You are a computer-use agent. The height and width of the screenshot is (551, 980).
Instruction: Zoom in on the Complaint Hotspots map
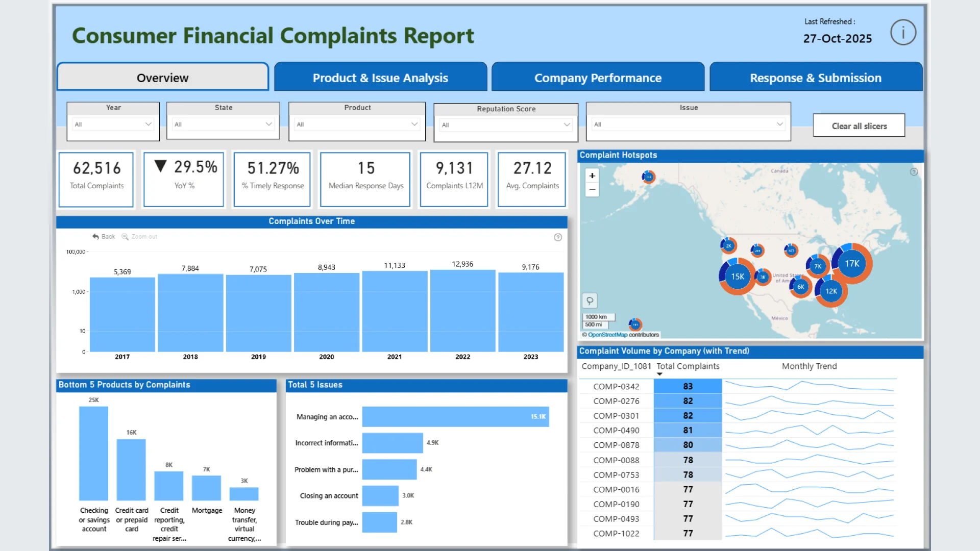tap(592, 176)
